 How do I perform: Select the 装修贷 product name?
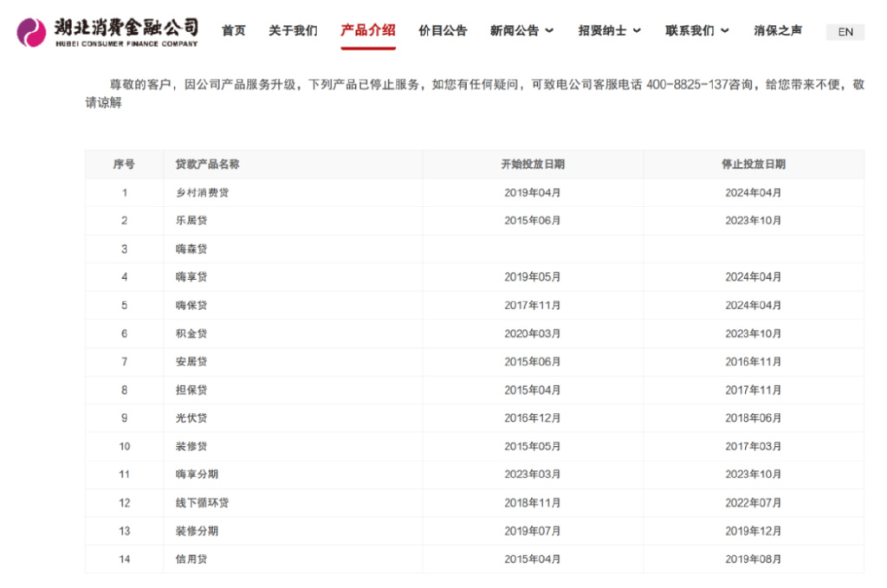tap(191, 447)
